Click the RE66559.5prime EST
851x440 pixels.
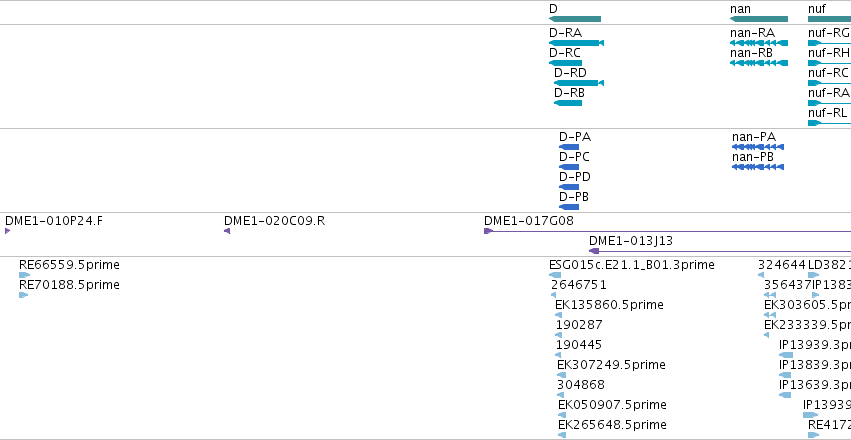24,275
